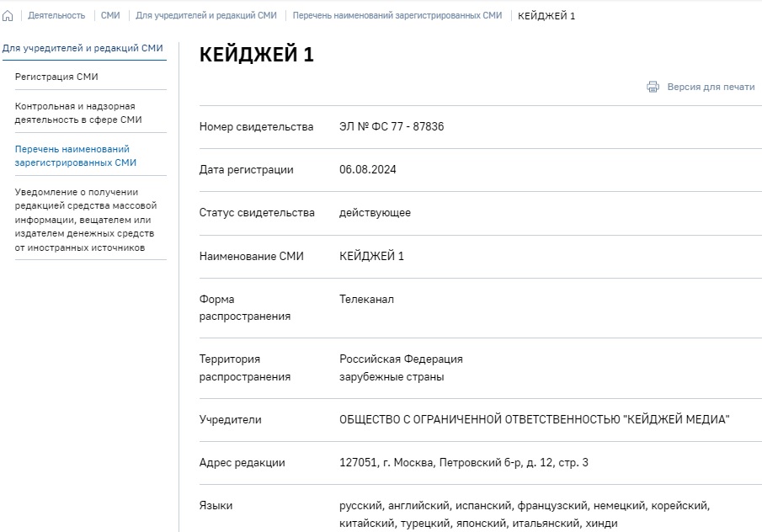
Task: Open 'Версия для печати' link
Action: [x=711, y=87]
